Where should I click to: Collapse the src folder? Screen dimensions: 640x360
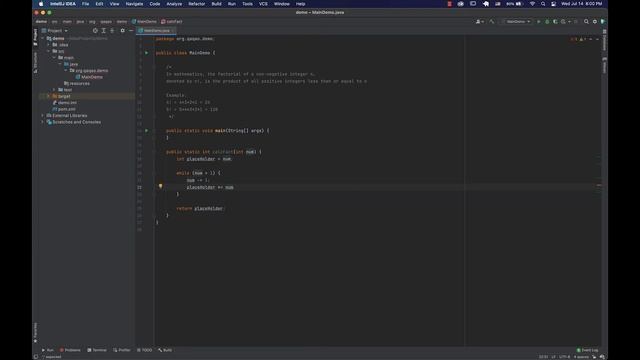pyautogui.click(x=49, y=51)
